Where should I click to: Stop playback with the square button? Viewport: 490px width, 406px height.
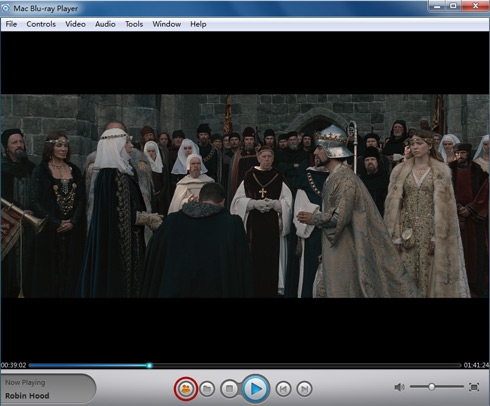pos(229,389)
